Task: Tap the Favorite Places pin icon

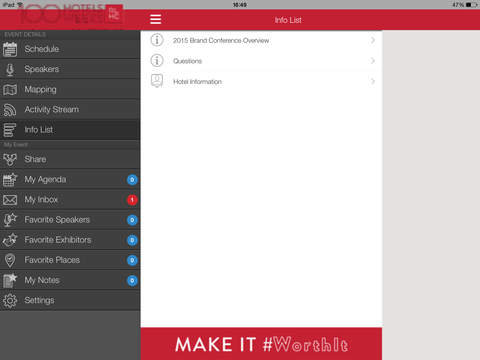Action: click(x=10, y=260)
